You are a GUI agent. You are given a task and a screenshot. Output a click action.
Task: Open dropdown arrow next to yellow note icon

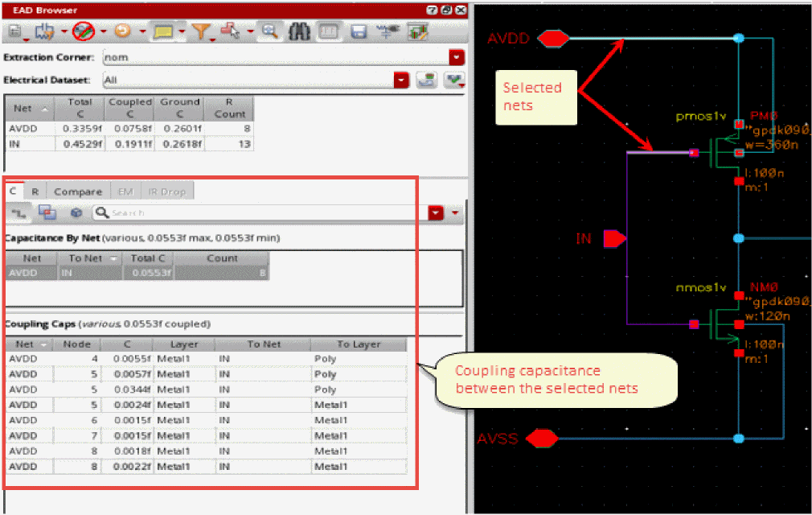182,32
